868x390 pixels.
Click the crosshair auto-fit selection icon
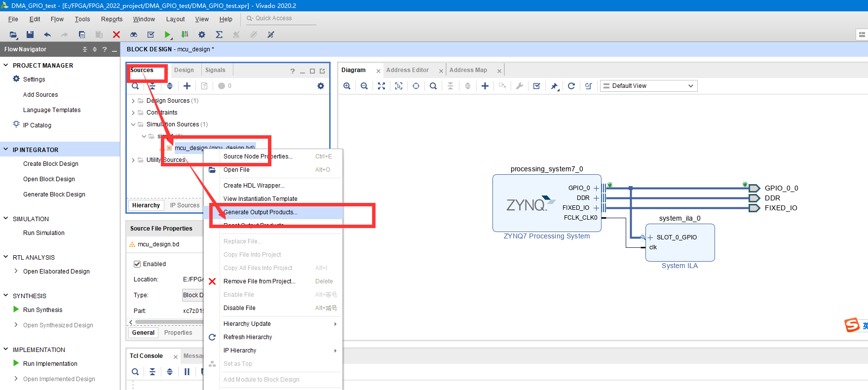pos(416,86)
